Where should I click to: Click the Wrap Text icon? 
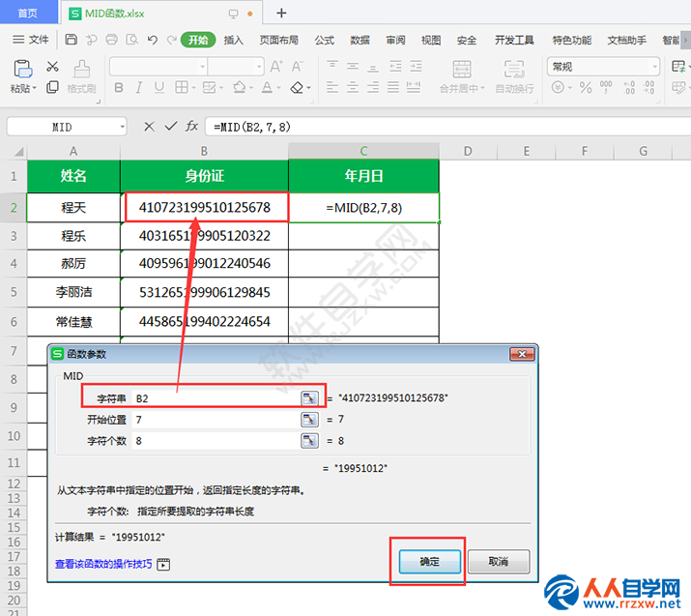point(514,70)
